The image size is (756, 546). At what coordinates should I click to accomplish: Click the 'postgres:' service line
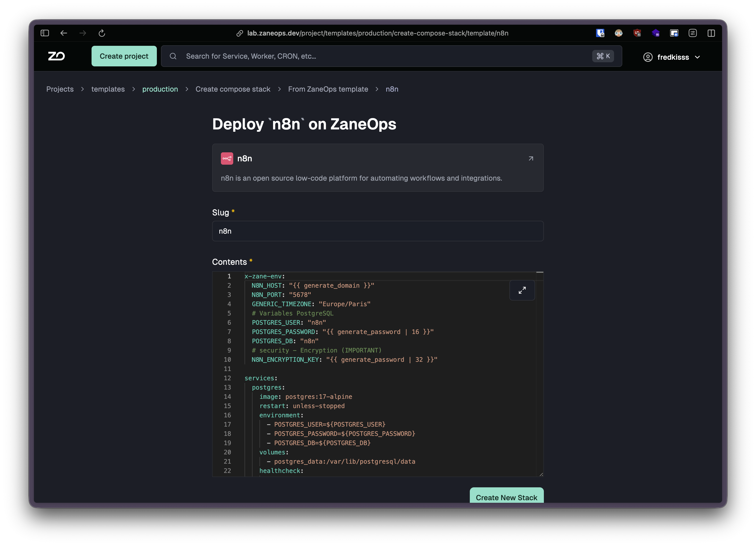click(268, 388)
